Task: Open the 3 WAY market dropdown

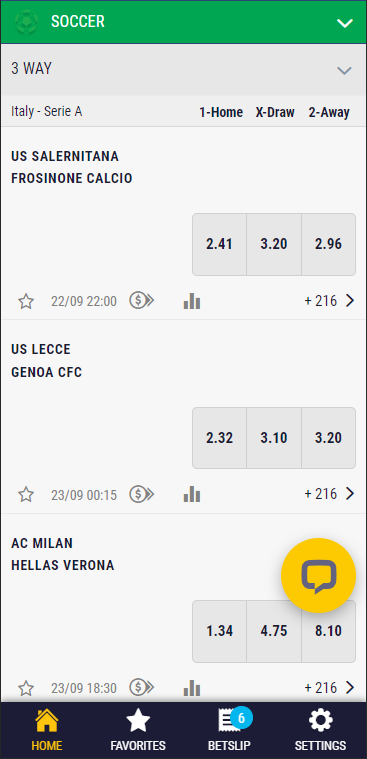Action: click(x=183, y=70)
